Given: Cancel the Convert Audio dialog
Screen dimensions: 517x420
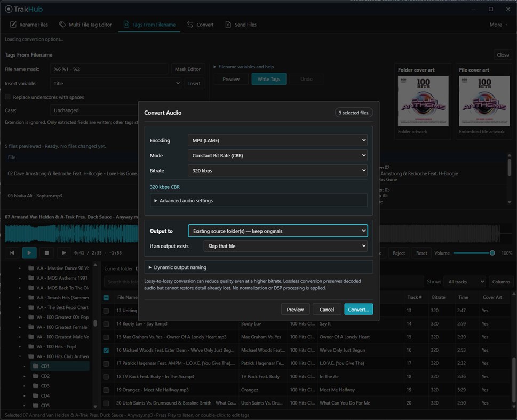Looking at the screenshot, I should [x=327, y=310].
